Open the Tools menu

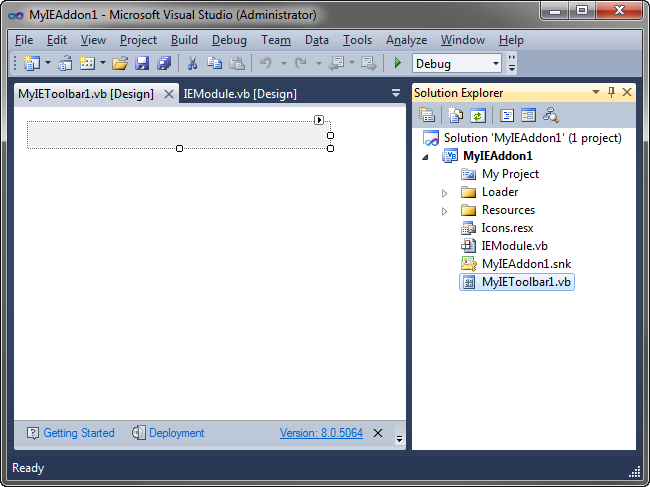357,40
